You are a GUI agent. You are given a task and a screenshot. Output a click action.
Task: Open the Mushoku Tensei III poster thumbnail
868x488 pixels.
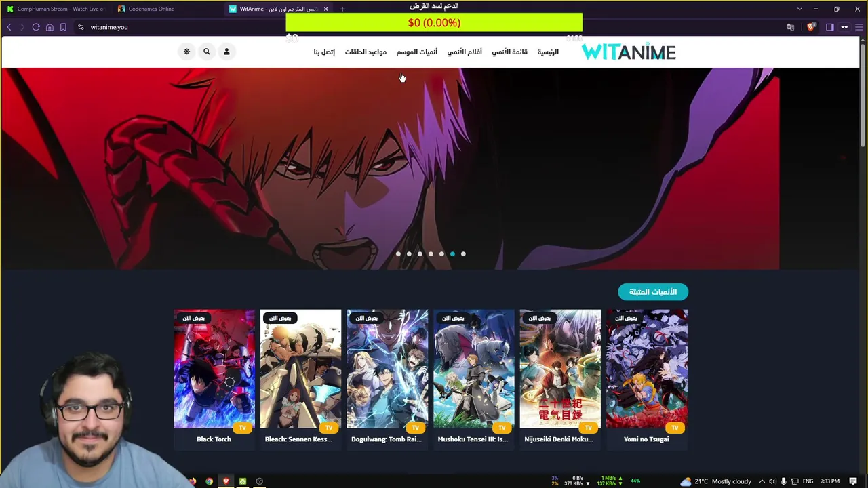473,369
